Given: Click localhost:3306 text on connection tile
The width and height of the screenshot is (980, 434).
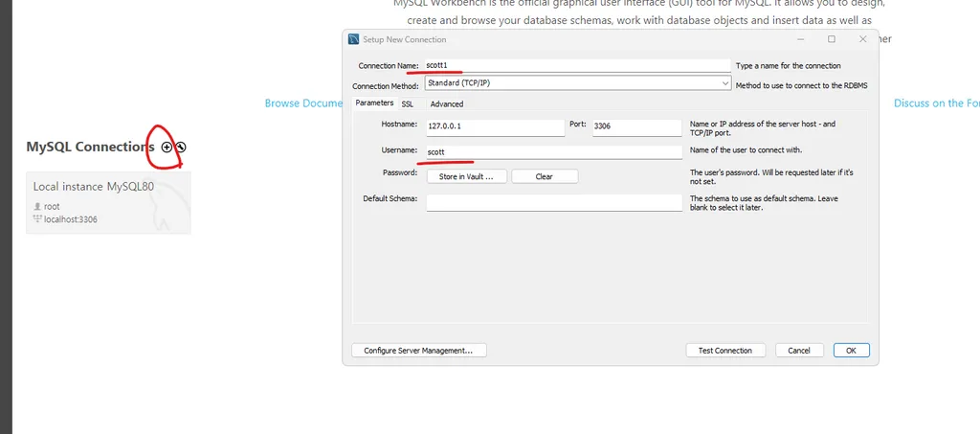Looking at the screenshot, I should tap(71, 219).
